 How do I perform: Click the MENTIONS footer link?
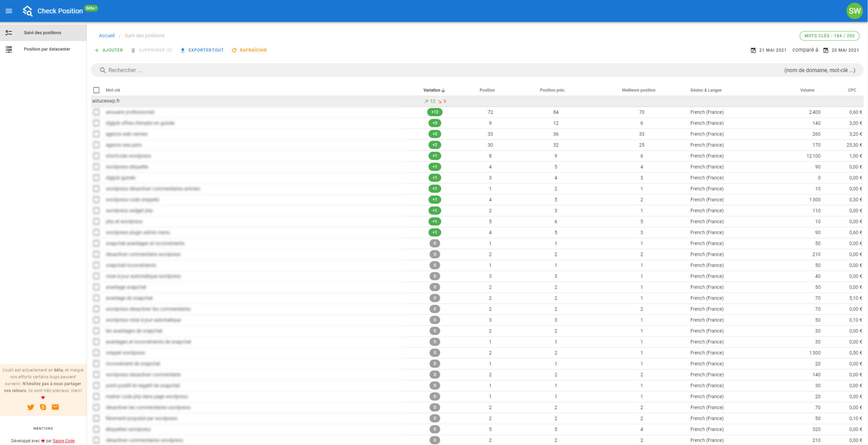[43, 428]
